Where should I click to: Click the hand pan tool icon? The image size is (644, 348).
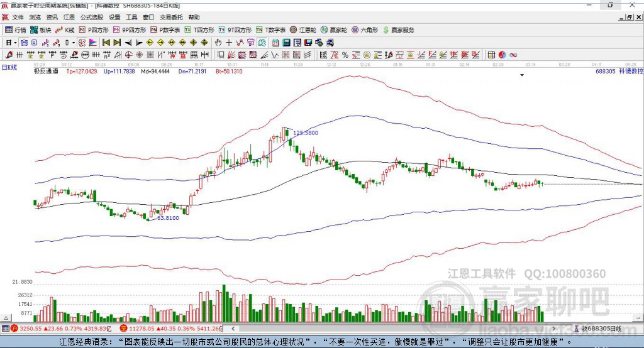(x=218, y=43)
